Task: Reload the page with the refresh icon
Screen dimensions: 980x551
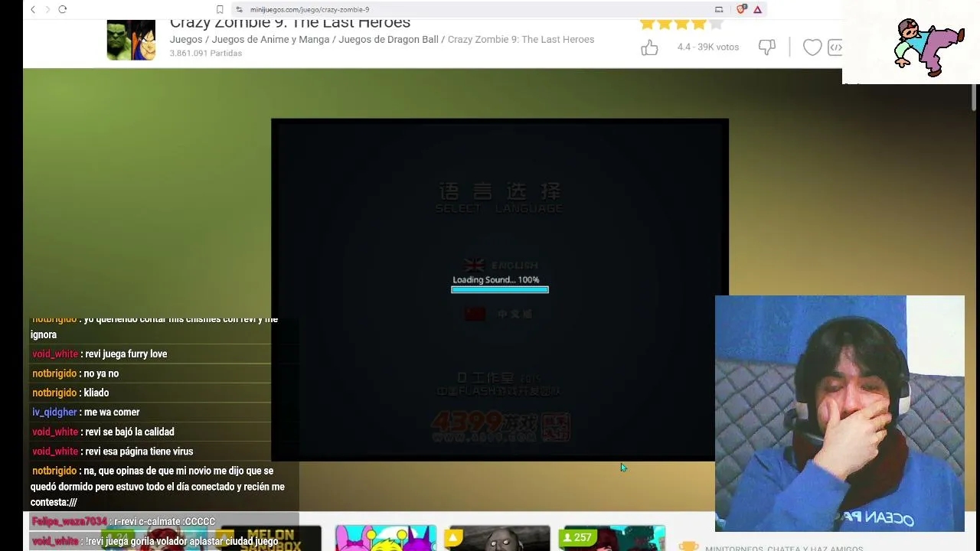Action: click(63, 9)
